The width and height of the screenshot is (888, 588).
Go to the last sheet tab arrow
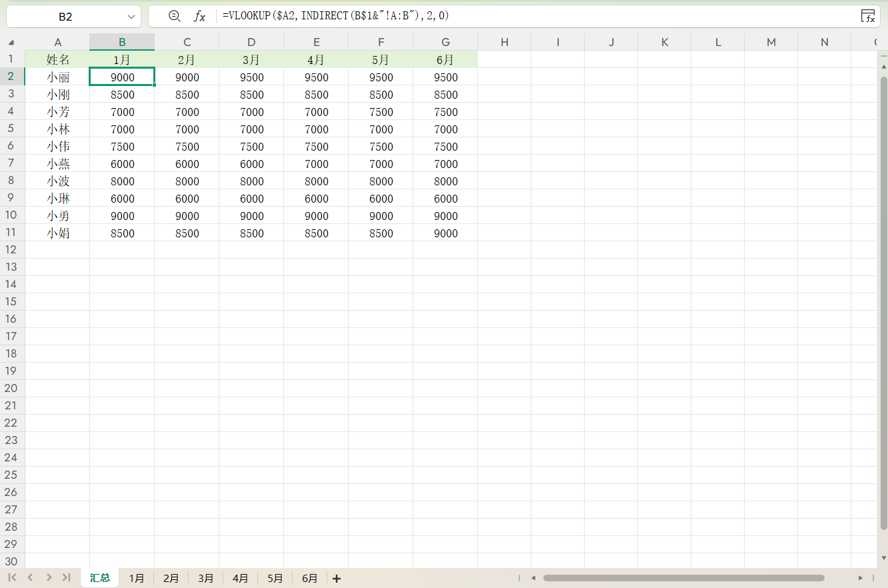pyautogui.click(x=66, y=577)
